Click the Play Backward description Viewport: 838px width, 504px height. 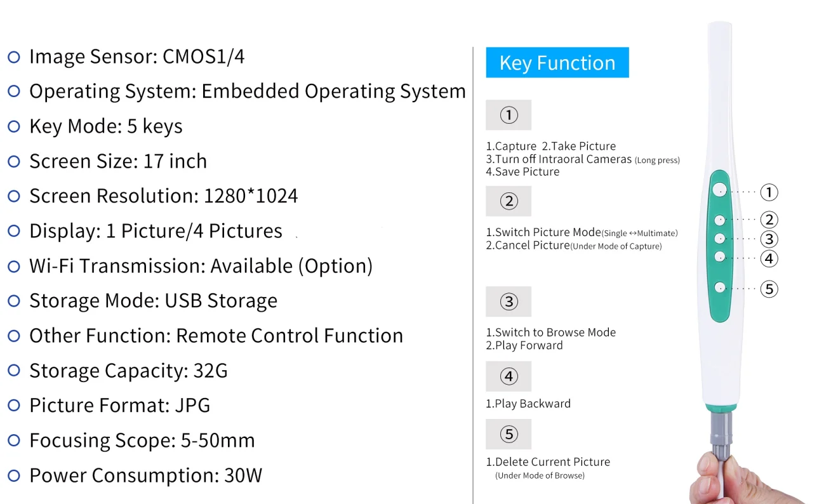tap(528, 404)
